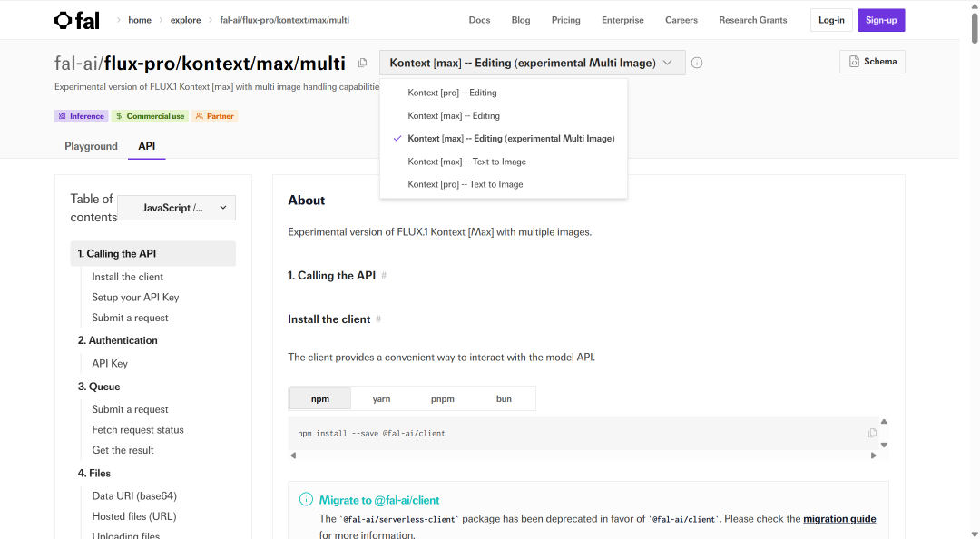
Task: Jump to Install the client in contents
Action: [x=128, y=277]
